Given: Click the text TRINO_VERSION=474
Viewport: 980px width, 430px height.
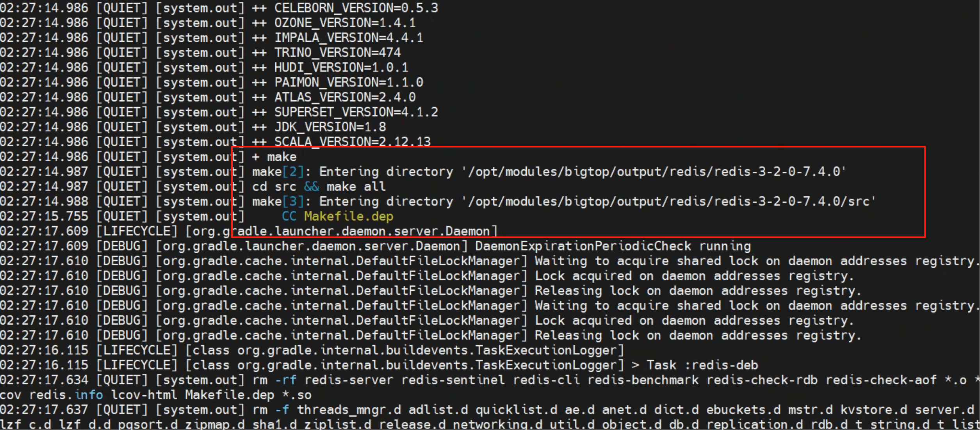Looking at the screenshot, I should 337,52.
